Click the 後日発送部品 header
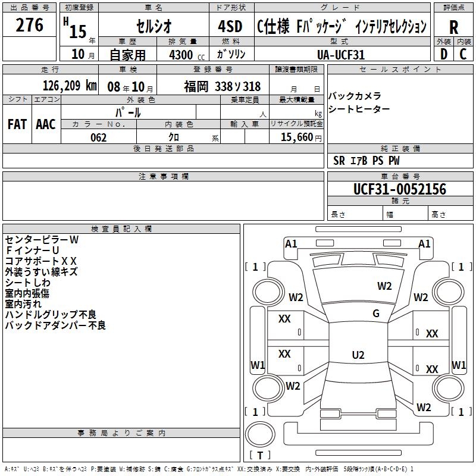 point(163,148)
